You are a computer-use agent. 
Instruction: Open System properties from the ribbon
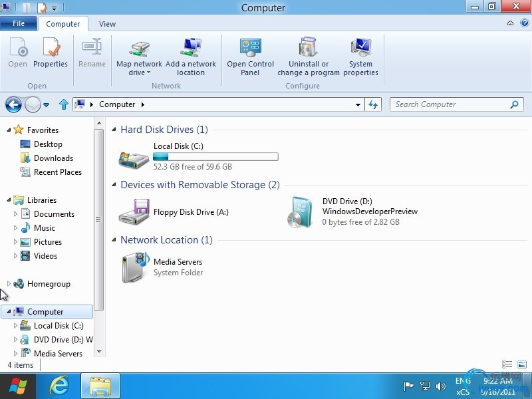[360, 57]
